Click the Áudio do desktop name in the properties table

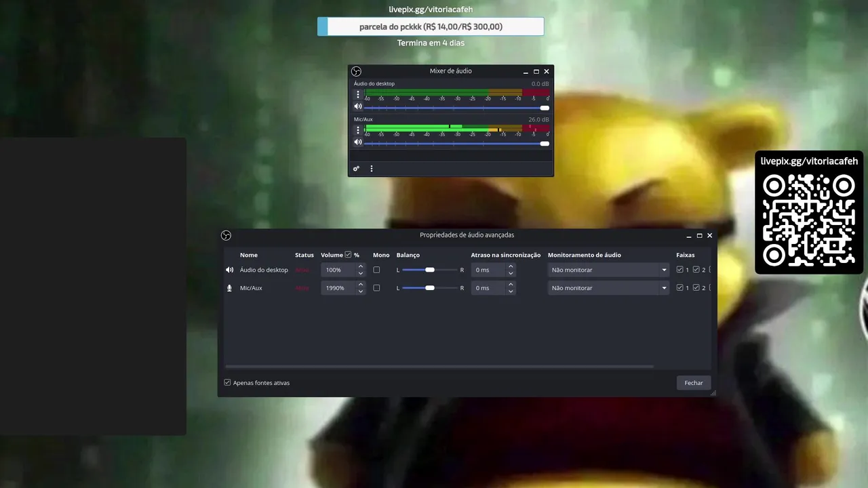tap(264, 270)
